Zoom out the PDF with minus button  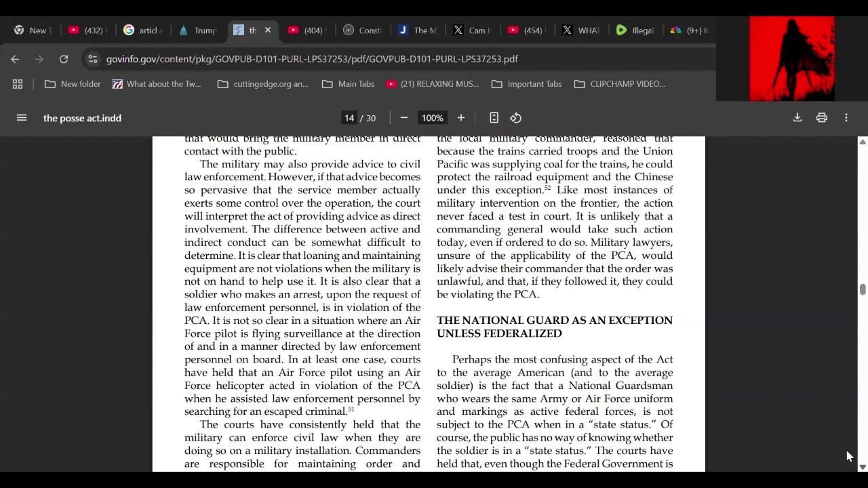[404, 118]
